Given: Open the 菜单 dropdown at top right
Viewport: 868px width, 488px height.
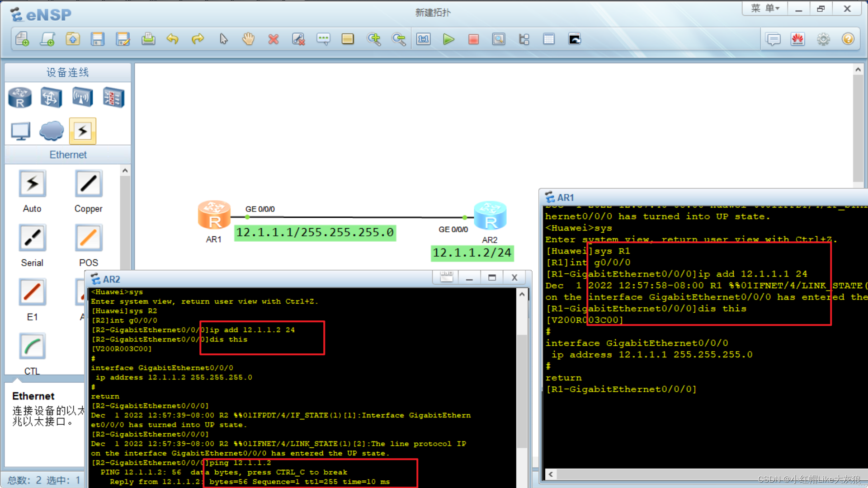Looking at the screenshot, I should point(764,8).
